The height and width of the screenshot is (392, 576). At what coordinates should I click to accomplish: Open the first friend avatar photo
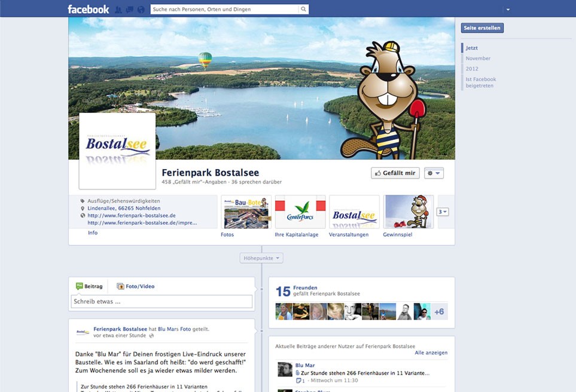[284, 311]
